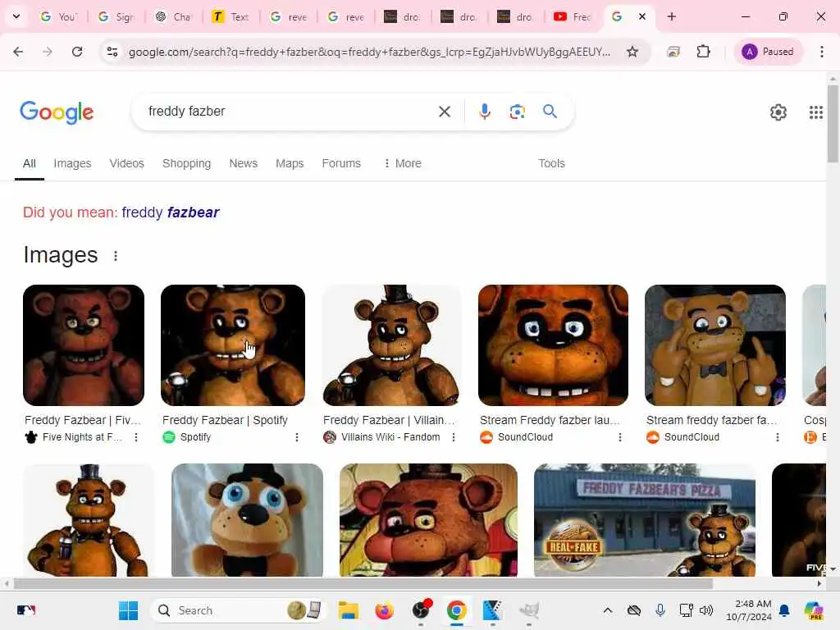Image resolution: width=840 pixels, height=630 pixels.
Task: Open the tab search dropdown arrow
Action: click(16, 16)
